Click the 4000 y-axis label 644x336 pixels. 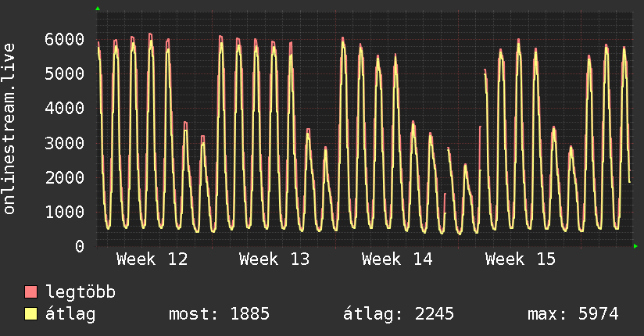coord(65,109)
